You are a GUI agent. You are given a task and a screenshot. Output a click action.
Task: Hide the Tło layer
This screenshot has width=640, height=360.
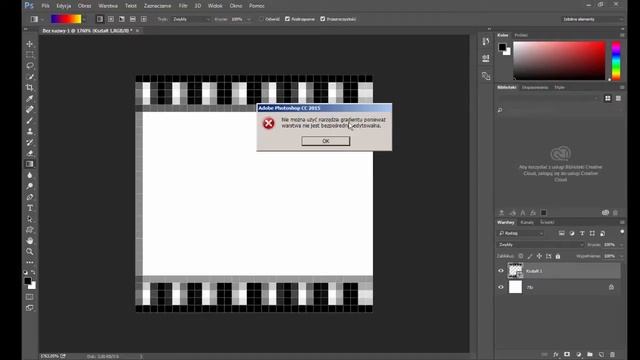pyautogui.click(x=501, y=287)
